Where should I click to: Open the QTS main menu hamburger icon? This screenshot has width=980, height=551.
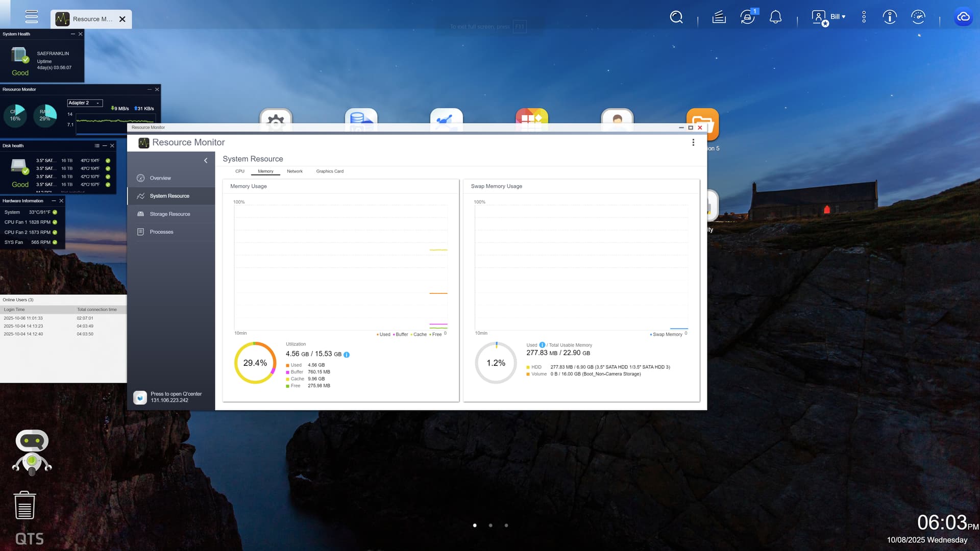pyautogui.click(x=32, y=17)
